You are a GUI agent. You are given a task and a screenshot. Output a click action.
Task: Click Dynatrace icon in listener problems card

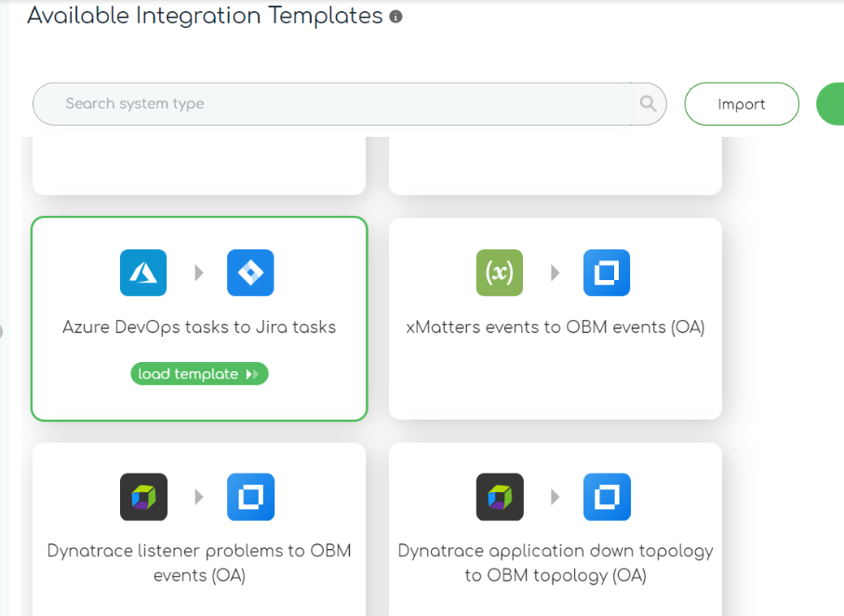143,497
